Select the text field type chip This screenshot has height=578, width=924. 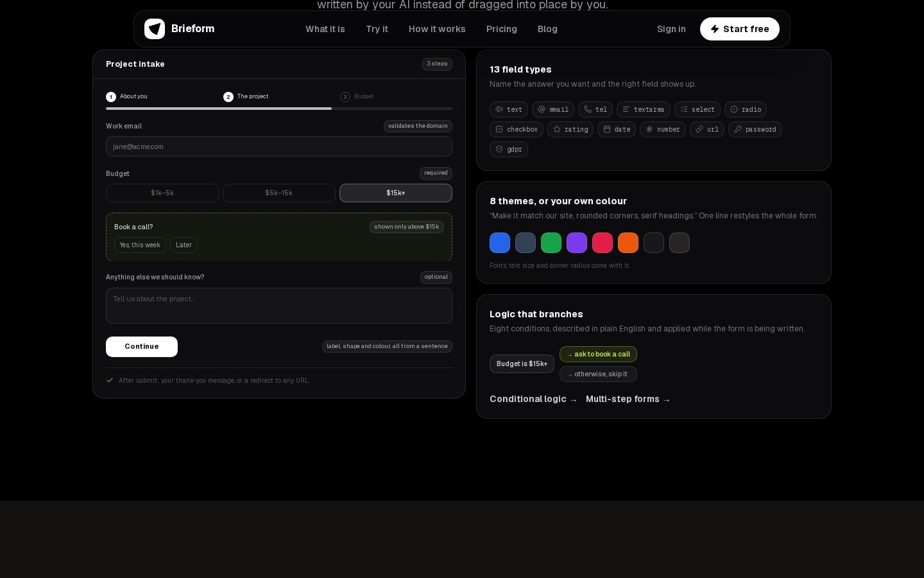509,109
